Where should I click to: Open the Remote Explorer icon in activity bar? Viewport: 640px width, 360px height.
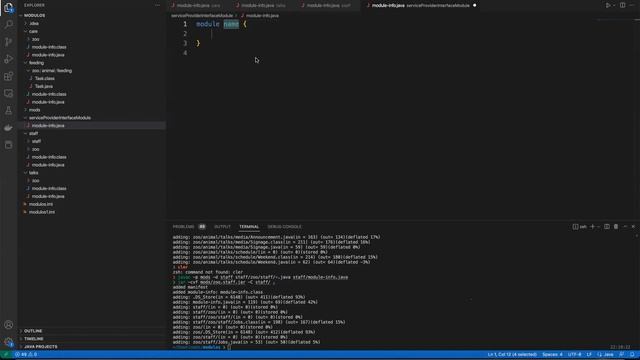(8, 93)
